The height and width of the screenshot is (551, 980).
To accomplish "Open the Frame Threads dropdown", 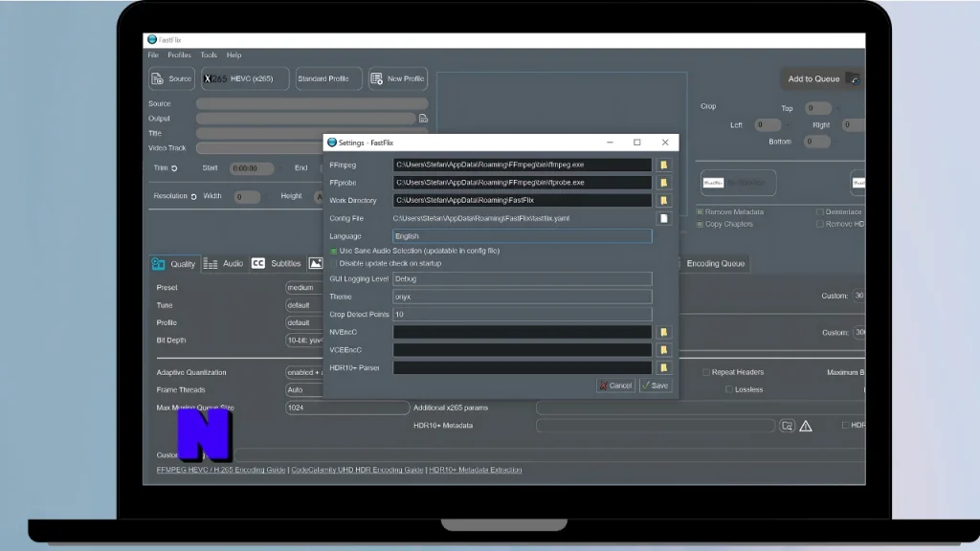I will pos(304,390).
